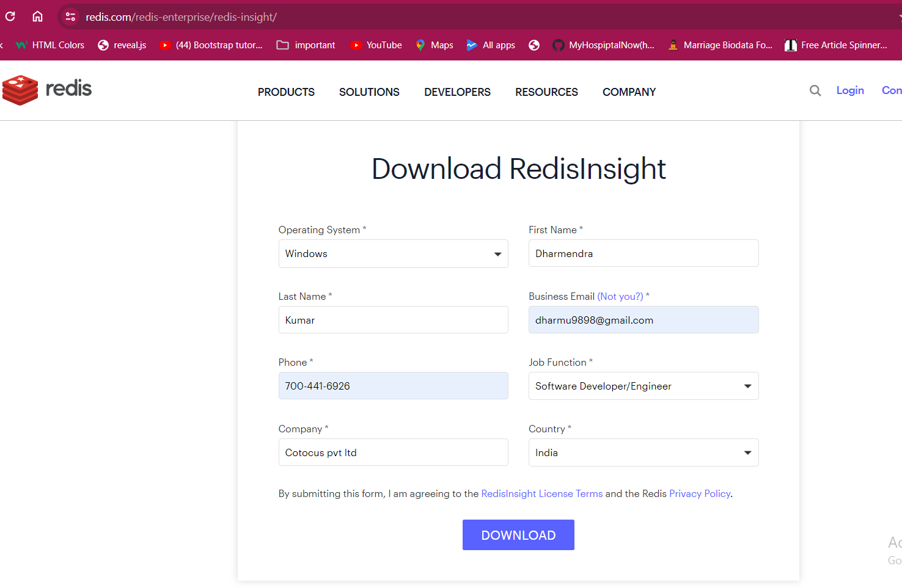
Task: Open Bootstrap tutorial YouTube bookmark
Action: [211, 45]
